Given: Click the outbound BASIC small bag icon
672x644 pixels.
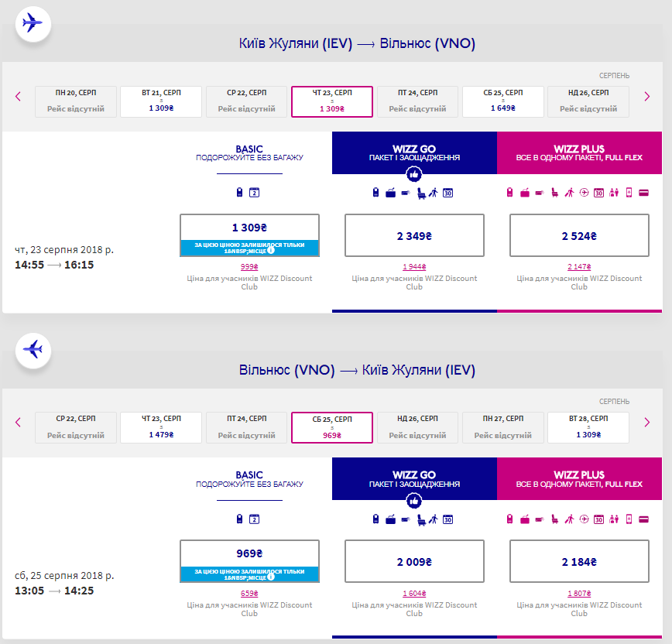Looking at the screenshot, I should pos(239,193).
